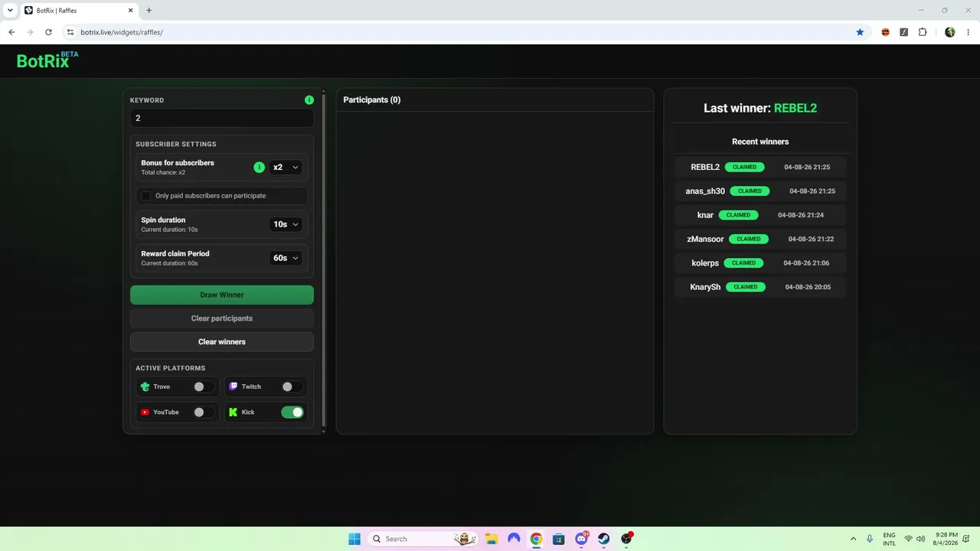Click the orange round extension icon

(x=886, y=32)
